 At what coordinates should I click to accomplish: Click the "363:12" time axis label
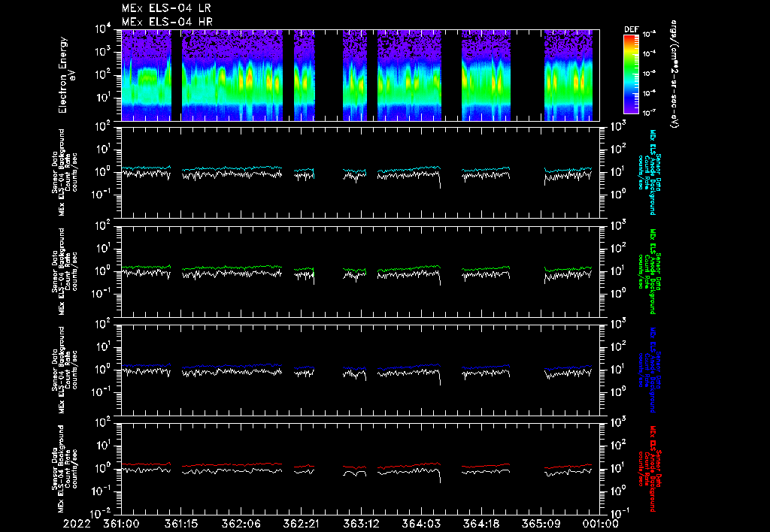click(x=361, y=524)
